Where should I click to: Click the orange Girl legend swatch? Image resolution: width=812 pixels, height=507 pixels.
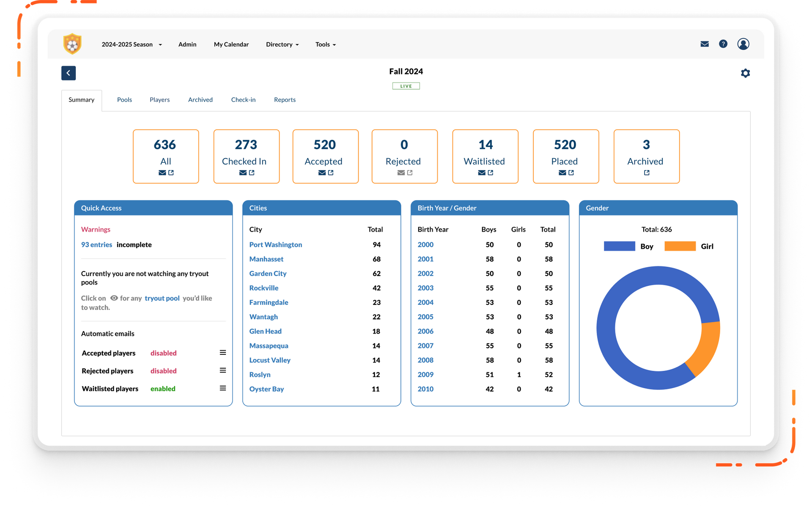[x=680, y=247]
